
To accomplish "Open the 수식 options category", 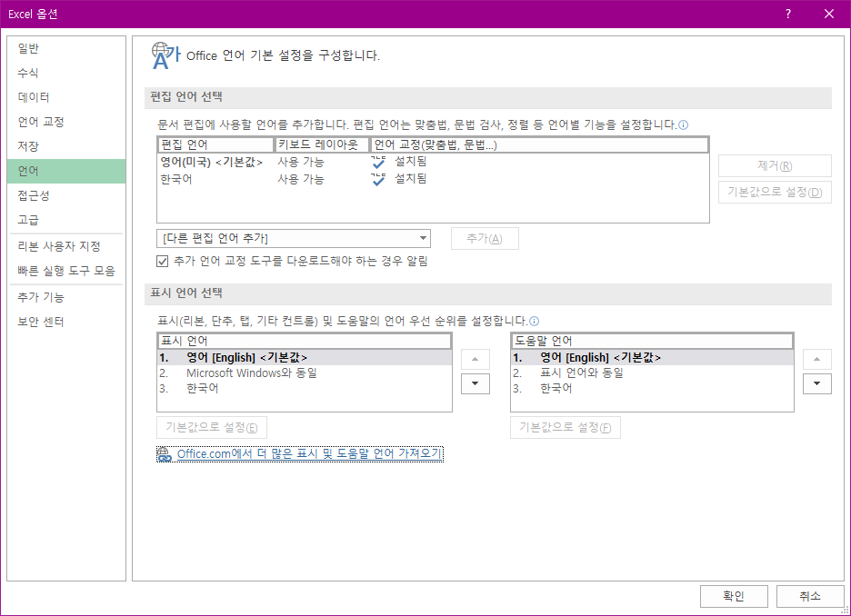I will (66, 73).
